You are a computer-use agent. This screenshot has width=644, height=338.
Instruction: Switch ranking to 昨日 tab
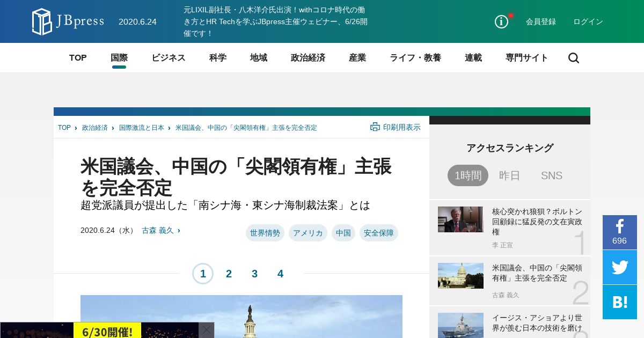(510, 175)
